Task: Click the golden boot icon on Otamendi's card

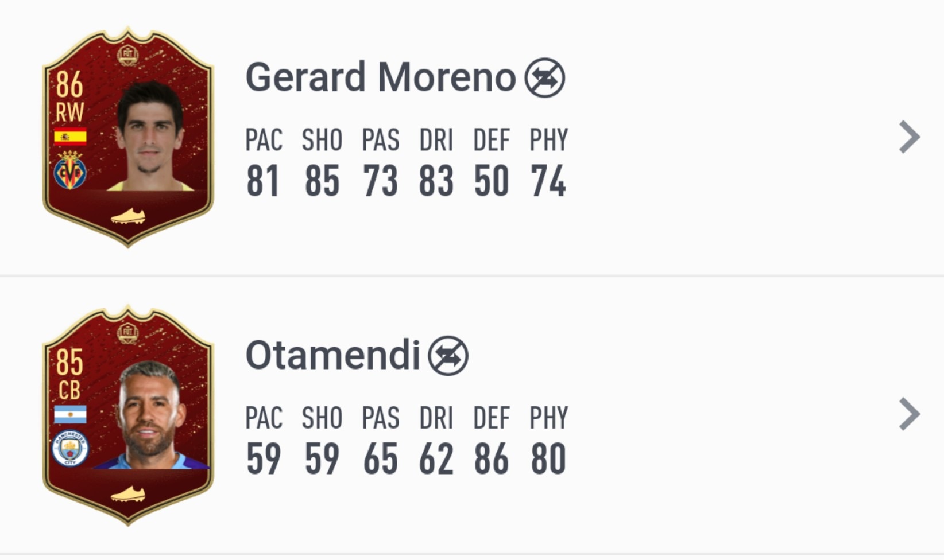Action: (x=127, y=494)
